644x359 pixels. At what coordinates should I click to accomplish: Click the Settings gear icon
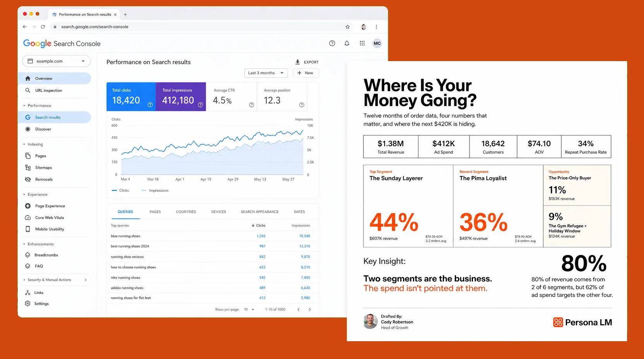[27, 304]
